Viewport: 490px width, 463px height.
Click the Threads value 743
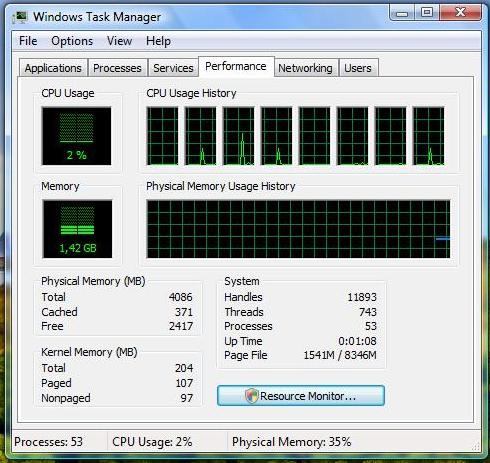click(x=368, y=312)
